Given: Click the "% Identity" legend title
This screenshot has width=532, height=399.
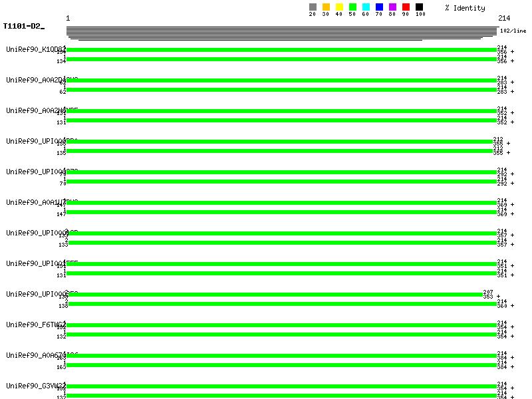Looking at the screenshot, I should 465,8.
